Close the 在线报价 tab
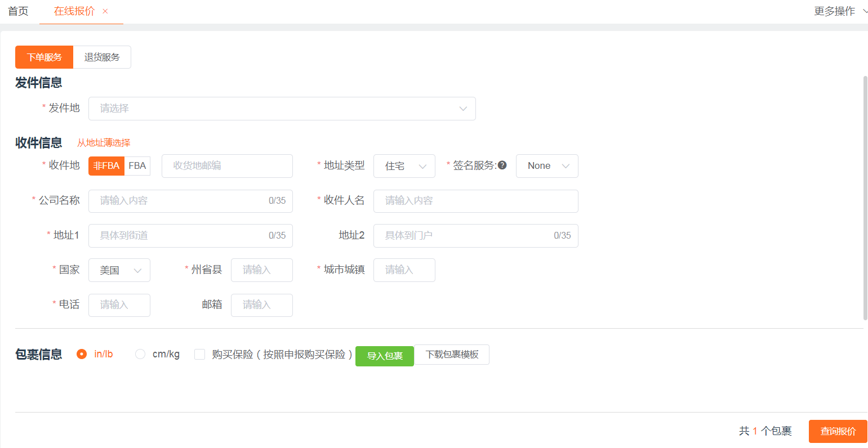Viewport: 868px width, 448px height. click(105, 11)
